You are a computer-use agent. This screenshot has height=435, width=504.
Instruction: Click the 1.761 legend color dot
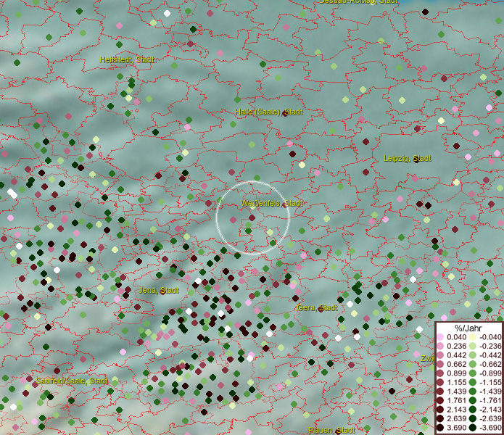(440, 401)
